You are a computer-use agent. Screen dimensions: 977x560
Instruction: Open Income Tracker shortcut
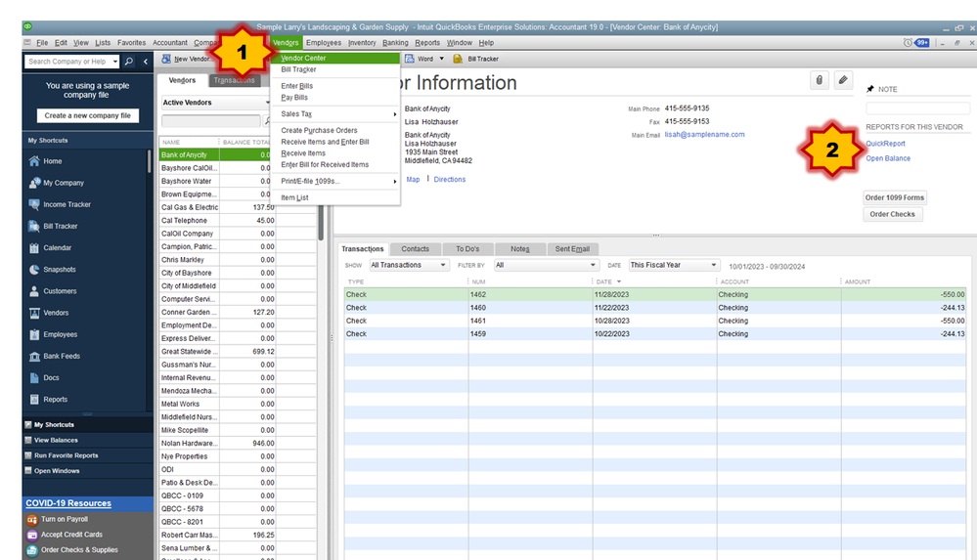pyautogui.click(x=67, y=204)
